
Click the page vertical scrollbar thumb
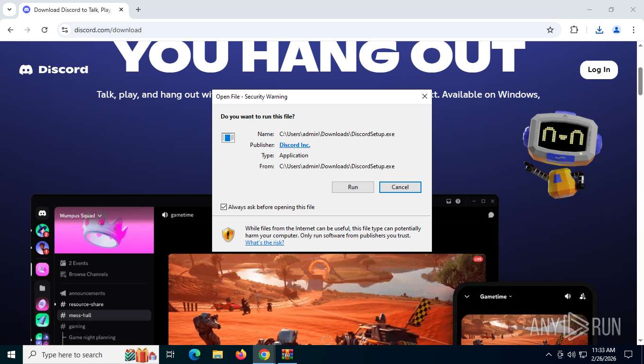pyautogui.click(x=641, y=81)
